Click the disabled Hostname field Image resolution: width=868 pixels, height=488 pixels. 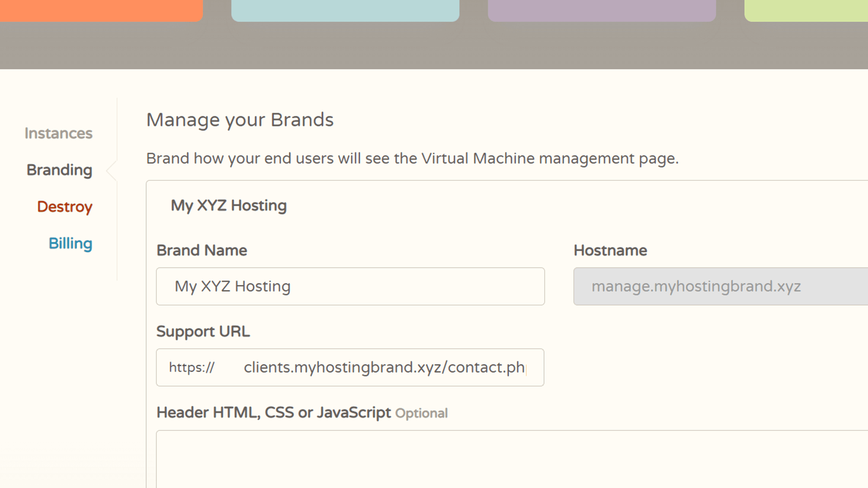tap(720, 286)
